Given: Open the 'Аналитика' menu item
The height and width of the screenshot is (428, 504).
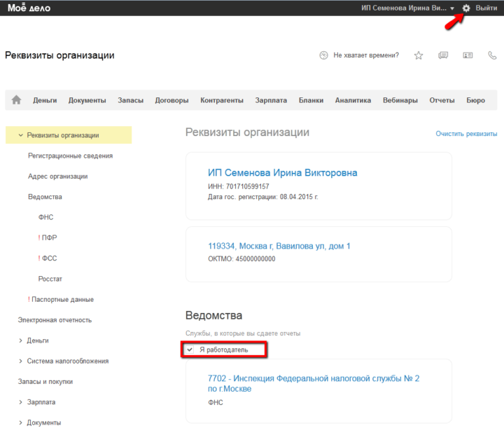Looking at the screenshot, I should pyautogui.click(x=353, y=100).
